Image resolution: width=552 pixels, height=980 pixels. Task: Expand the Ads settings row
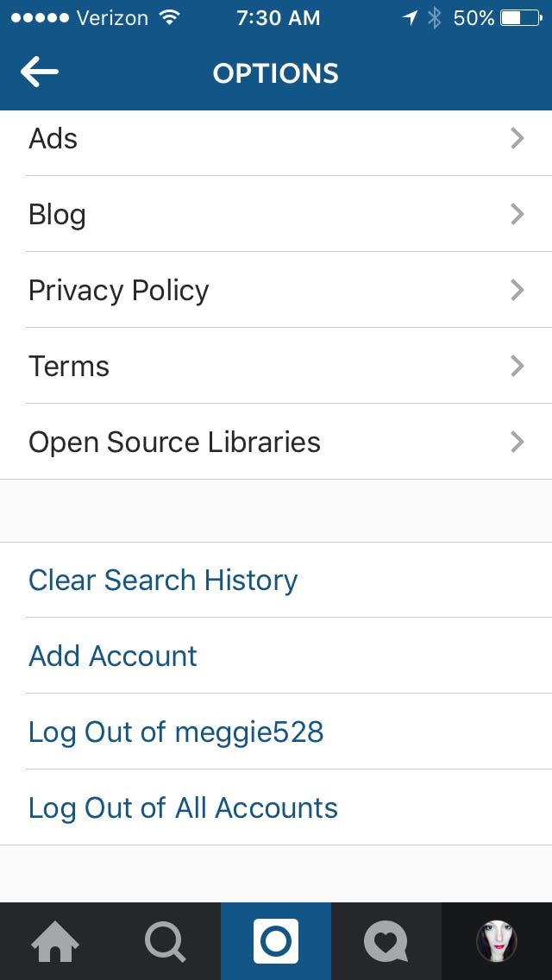[276, 138]
